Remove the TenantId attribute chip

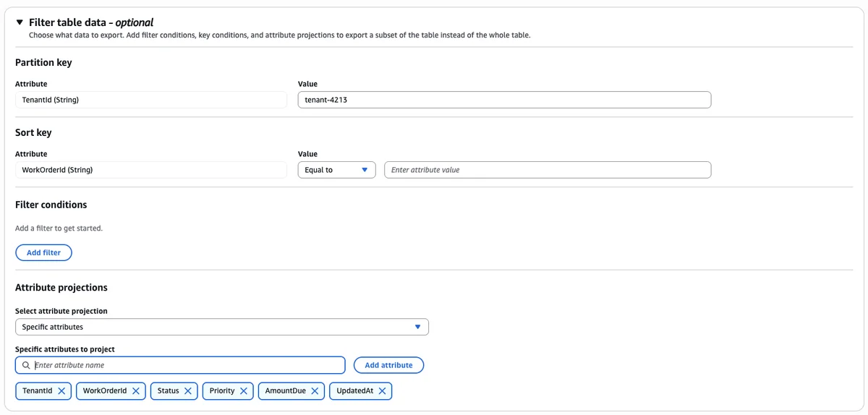(x=61, y=391)
